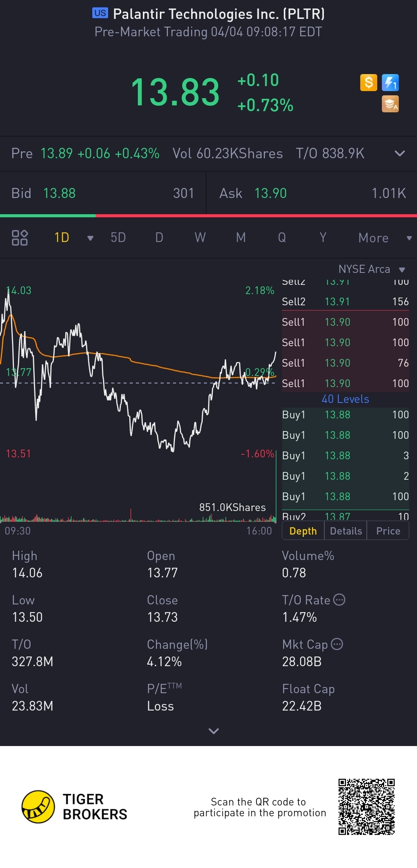Tap the Palantir Technologies Inc. (PLTR) title

[219, 14]
